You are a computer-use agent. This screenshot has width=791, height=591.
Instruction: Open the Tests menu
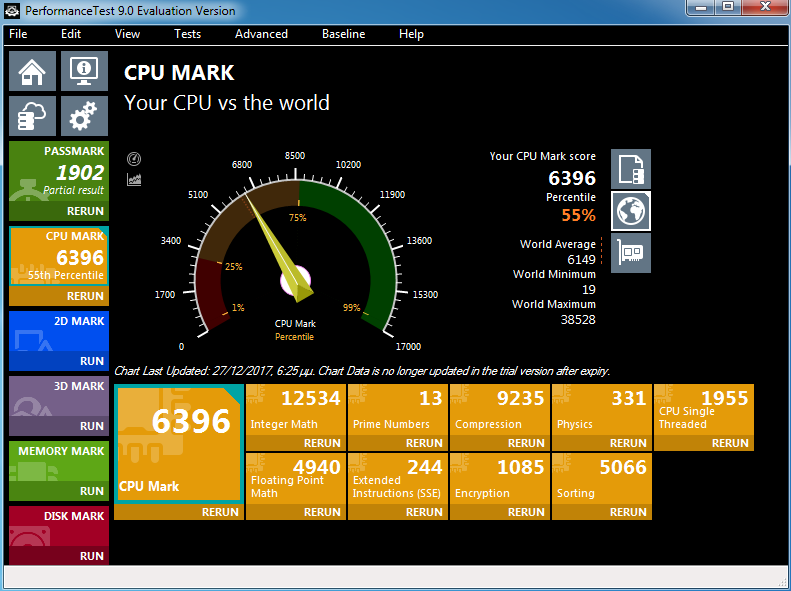187,34
